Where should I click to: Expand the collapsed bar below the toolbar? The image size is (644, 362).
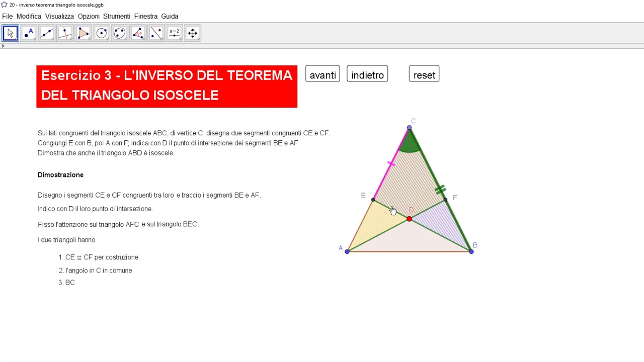click(3, 46)
